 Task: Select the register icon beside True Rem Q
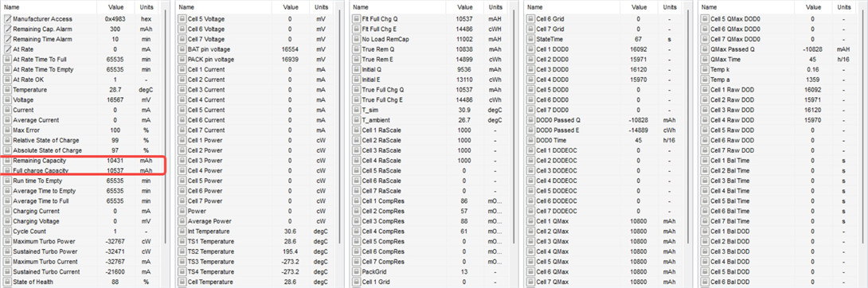[356, 49]
